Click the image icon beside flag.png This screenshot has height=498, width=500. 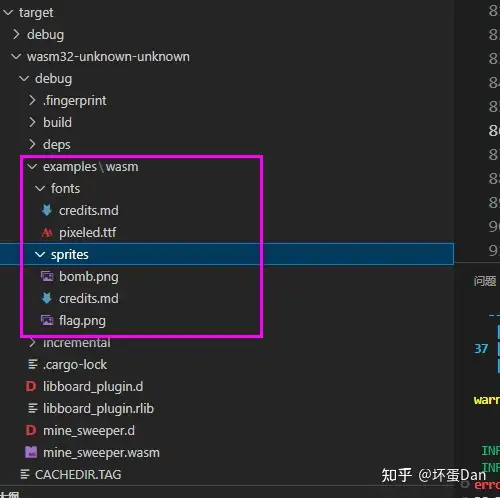(47, 320)
